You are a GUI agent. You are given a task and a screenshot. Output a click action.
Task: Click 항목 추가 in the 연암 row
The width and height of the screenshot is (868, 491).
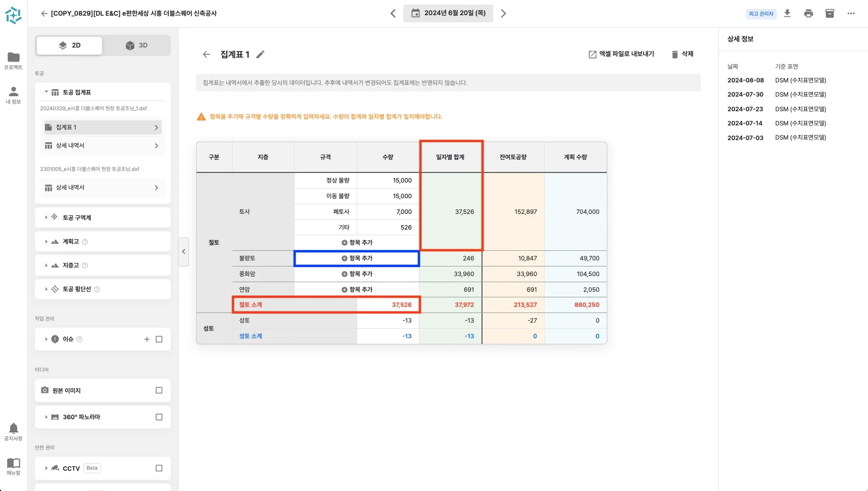pos(357,290)
